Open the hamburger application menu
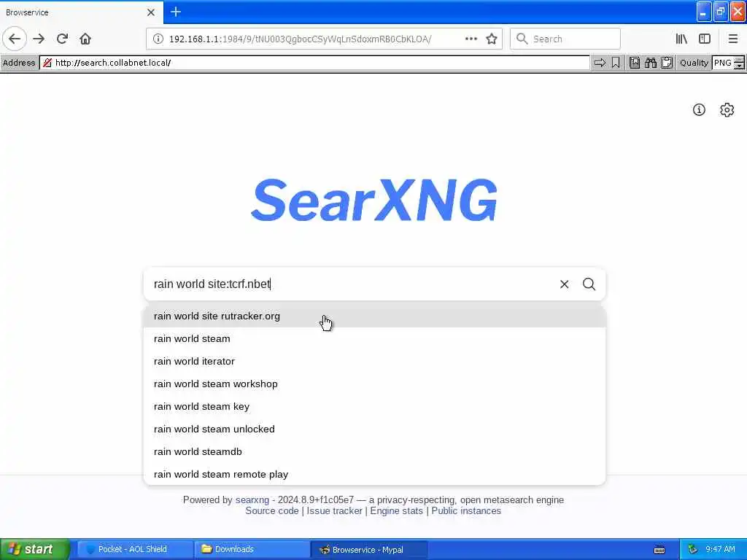 pos(732,39)
